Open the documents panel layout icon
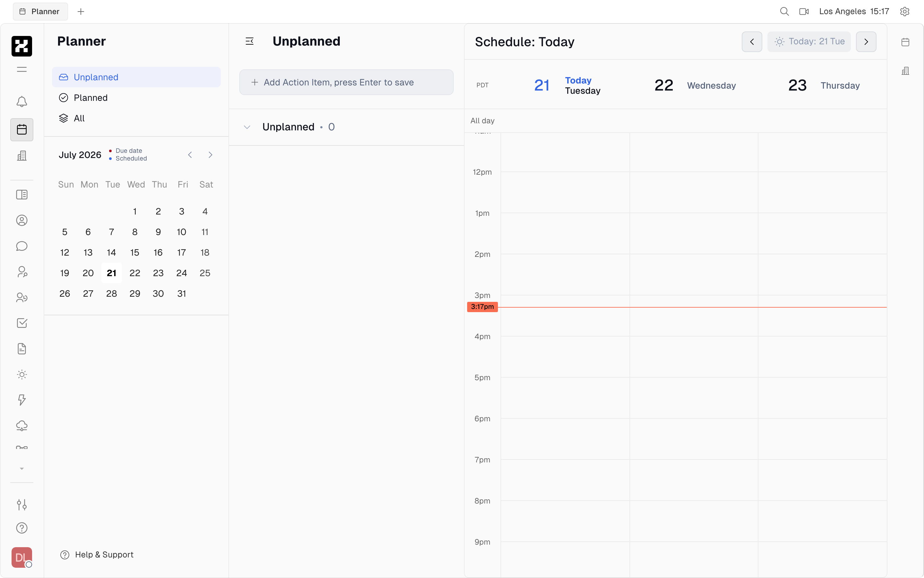Screen dimensions: 924x578 pos(22,195)
